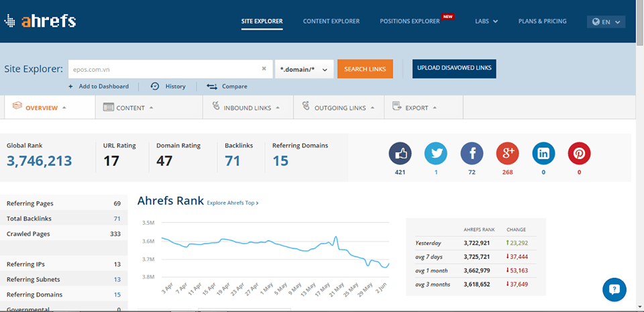Viewport: 644px width, 312px height.
Task: Click the Twitter share count 1
Action: 436,172
